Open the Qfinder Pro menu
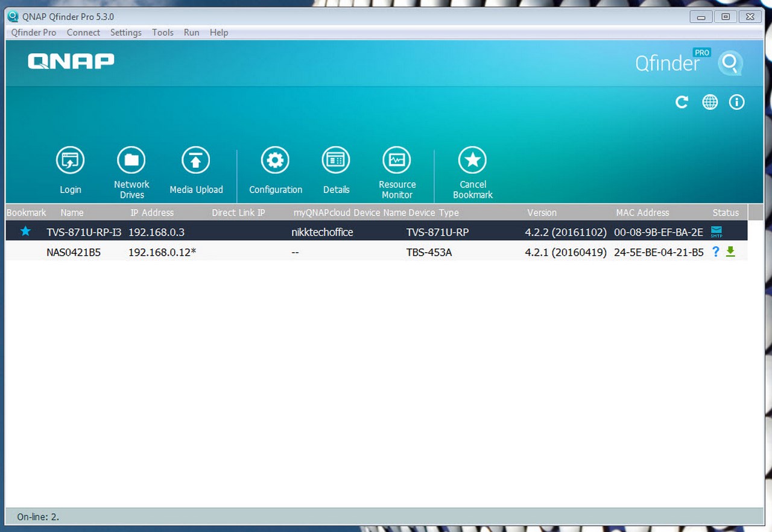The width and height of the screenshot is (772, 532). 34,33
